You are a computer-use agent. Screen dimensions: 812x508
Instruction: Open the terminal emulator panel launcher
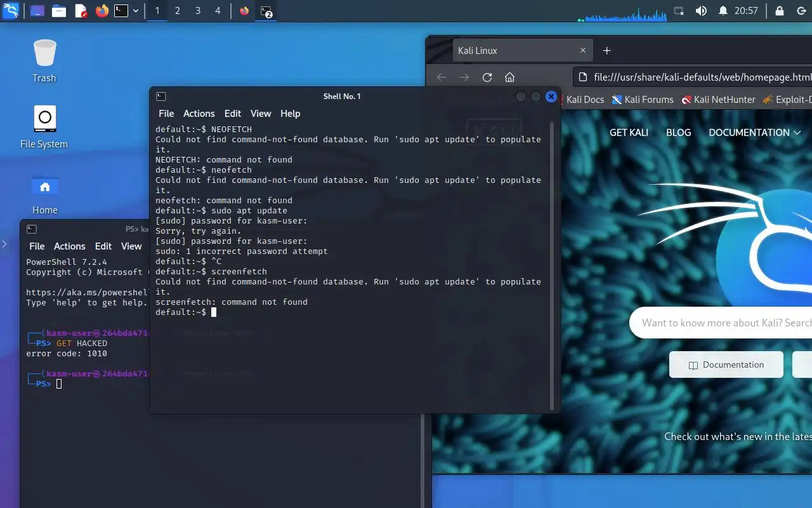point(121,11)
